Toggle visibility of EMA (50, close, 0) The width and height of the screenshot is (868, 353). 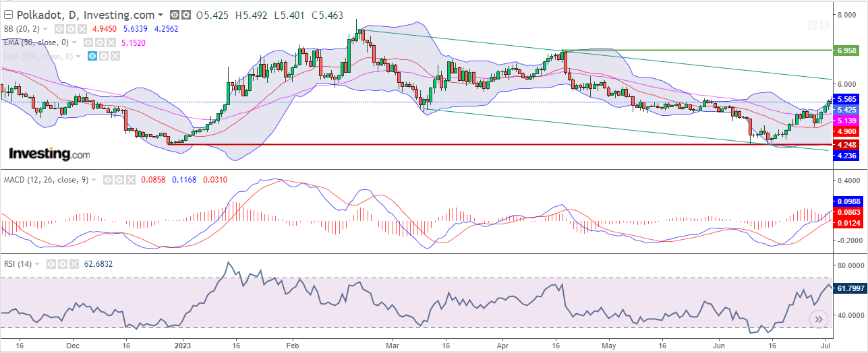[x=88, y=42]
